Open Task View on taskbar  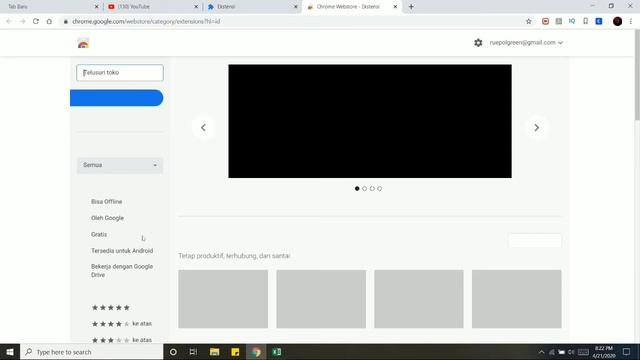tap(193, 352)
